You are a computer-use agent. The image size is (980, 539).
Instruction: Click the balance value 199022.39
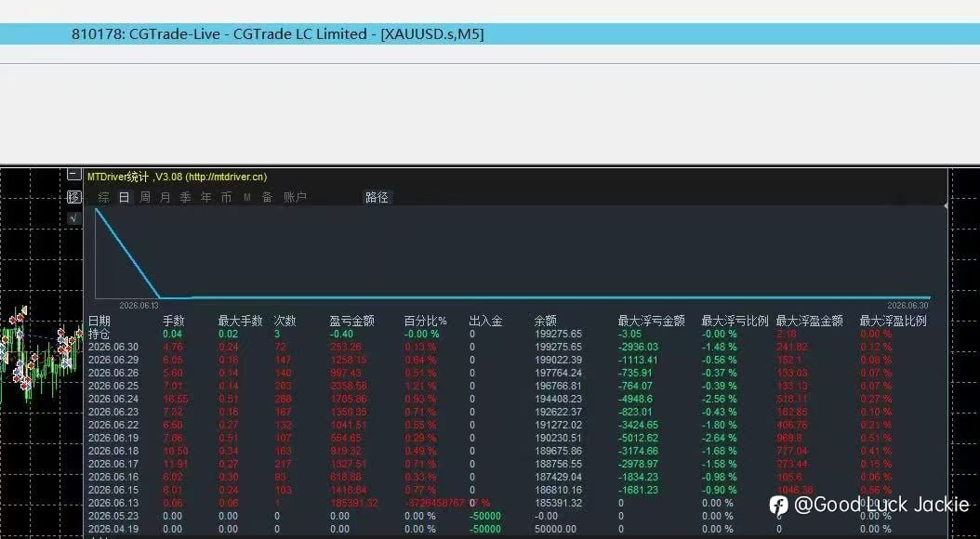(x=558, y=360)
